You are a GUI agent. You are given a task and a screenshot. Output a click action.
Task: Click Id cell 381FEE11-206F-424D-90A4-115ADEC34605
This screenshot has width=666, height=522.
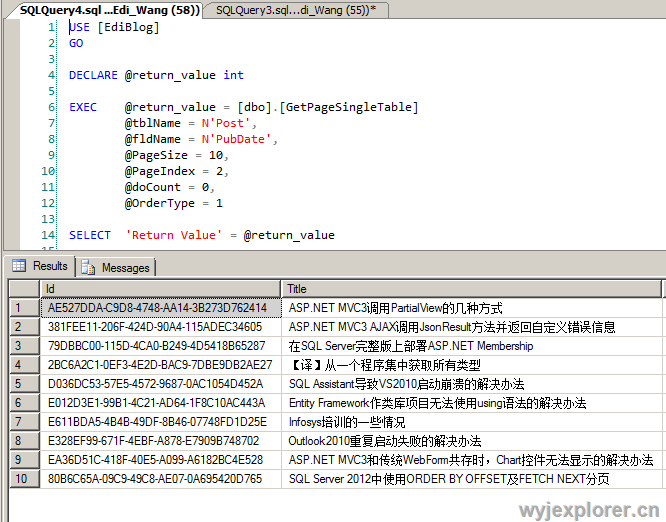pyautogui.click(x=161, y=327)
